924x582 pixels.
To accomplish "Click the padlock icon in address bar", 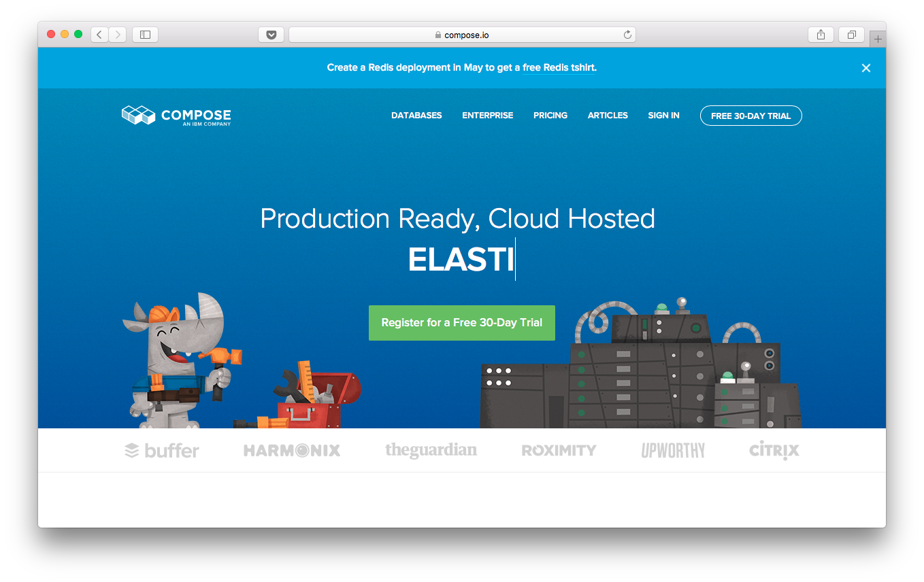I will pos(438,35).
